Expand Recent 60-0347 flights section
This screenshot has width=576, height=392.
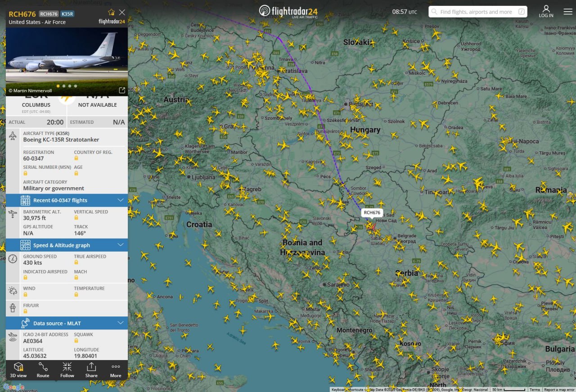click(67, 200)
